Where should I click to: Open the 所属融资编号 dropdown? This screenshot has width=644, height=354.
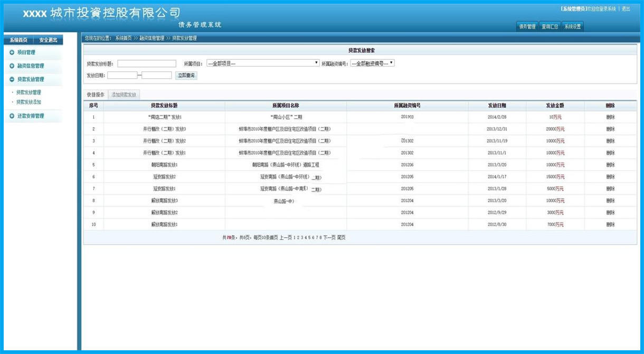click(x=372, y=63)
